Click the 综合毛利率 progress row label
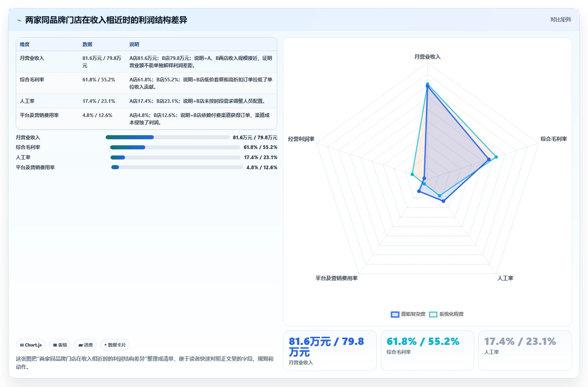Viewport: 588px width, 387px height. tap(28, 147)
